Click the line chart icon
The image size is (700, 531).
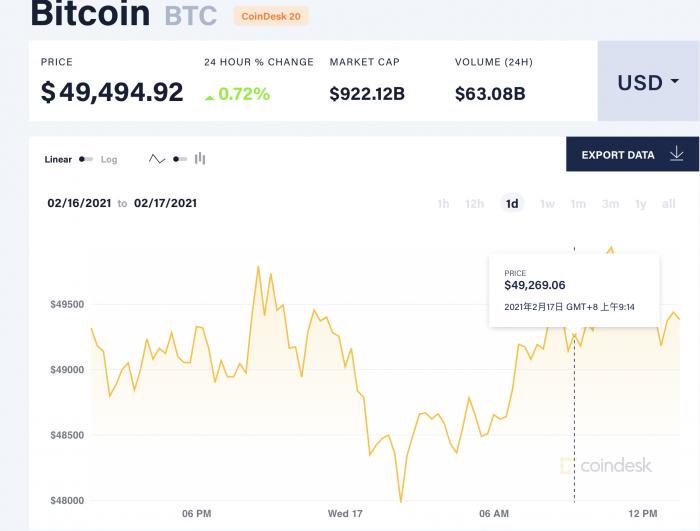(x=157, y=159)
